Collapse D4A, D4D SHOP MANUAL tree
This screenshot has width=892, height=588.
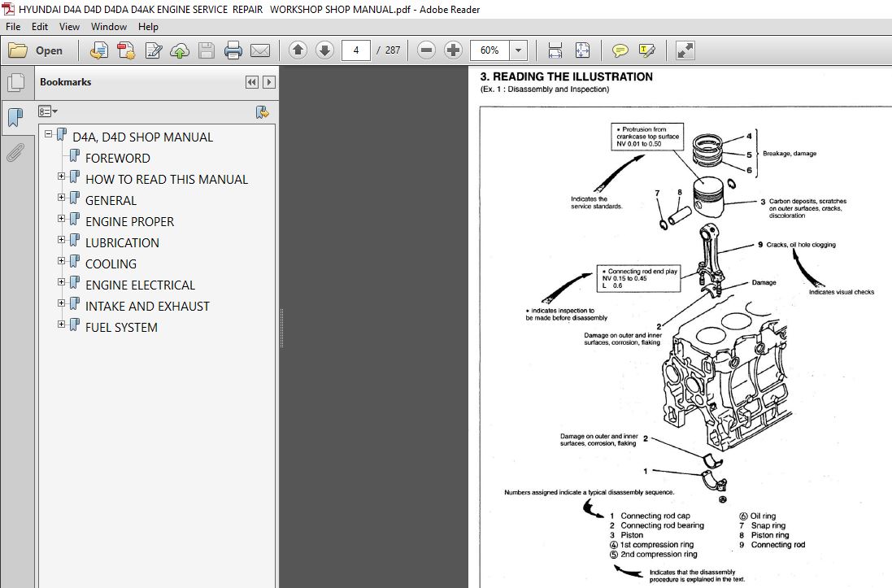pos(48,133)
